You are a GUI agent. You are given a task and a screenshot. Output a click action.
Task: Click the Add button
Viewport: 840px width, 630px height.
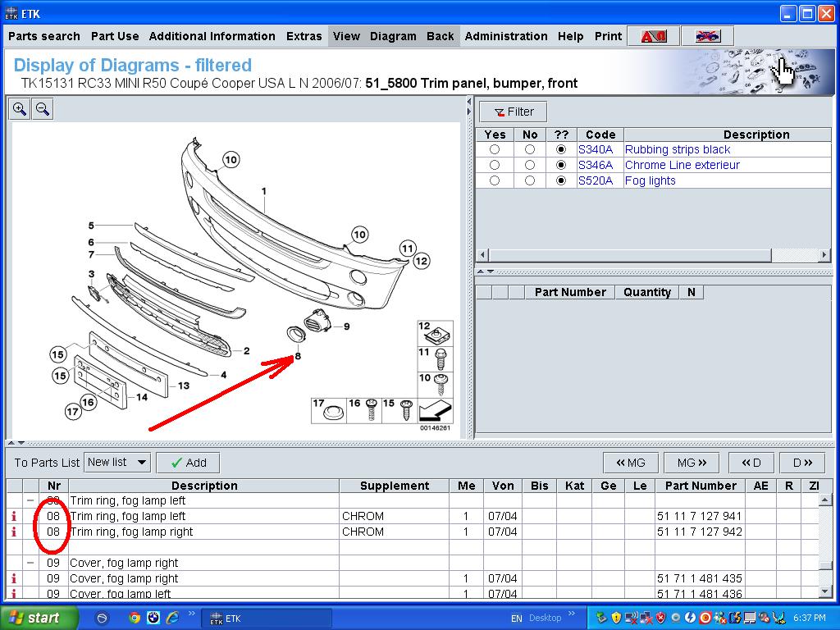pos(188,463)
